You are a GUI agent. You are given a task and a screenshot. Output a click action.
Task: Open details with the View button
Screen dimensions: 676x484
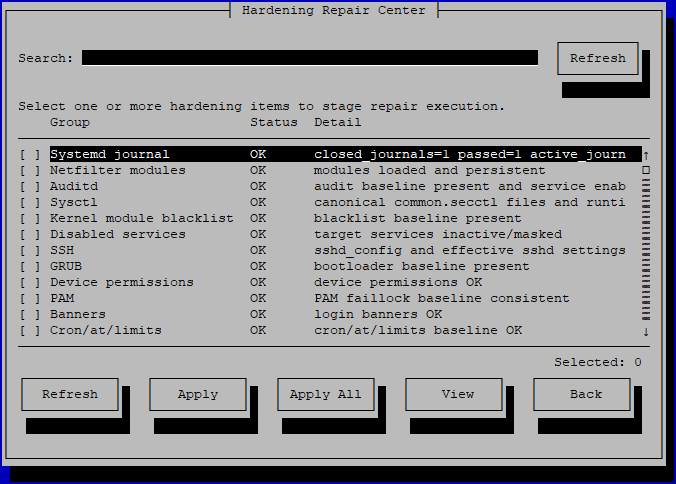pos(454,394)
